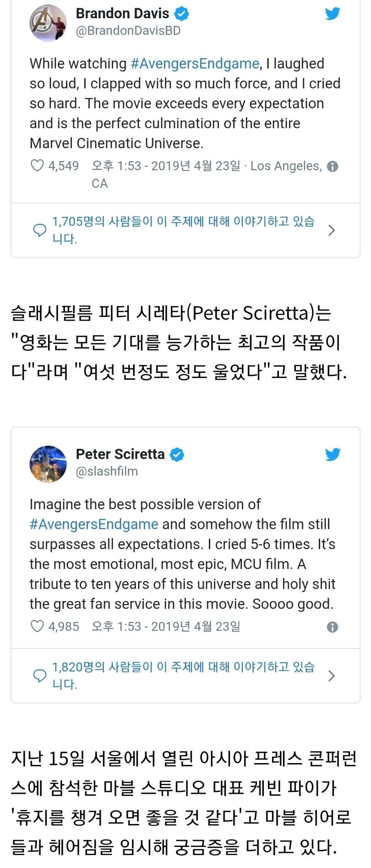Expand Brandon Davis tweet conversation chevron
371x868 pixels.
tap(332, 230)
